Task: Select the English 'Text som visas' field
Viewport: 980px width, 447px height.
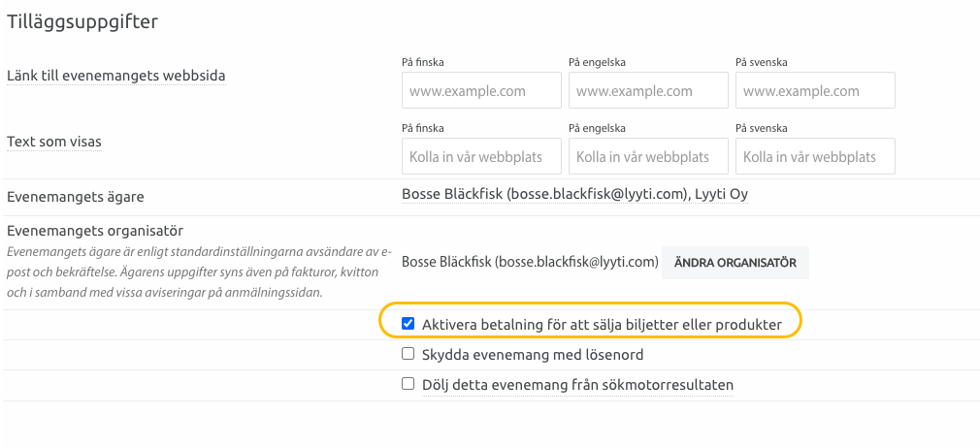Action: tap(648, 156)
